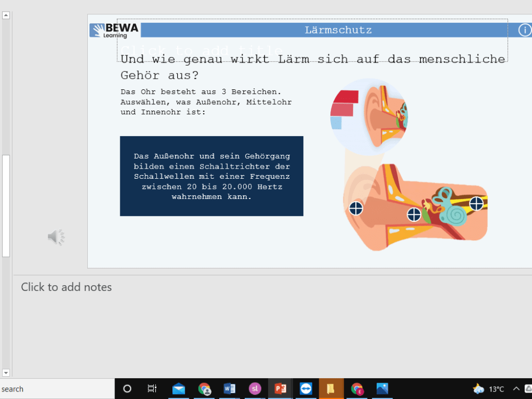Click the notes placeholder below the slide

pyautogui.click(x=66, y=287)
